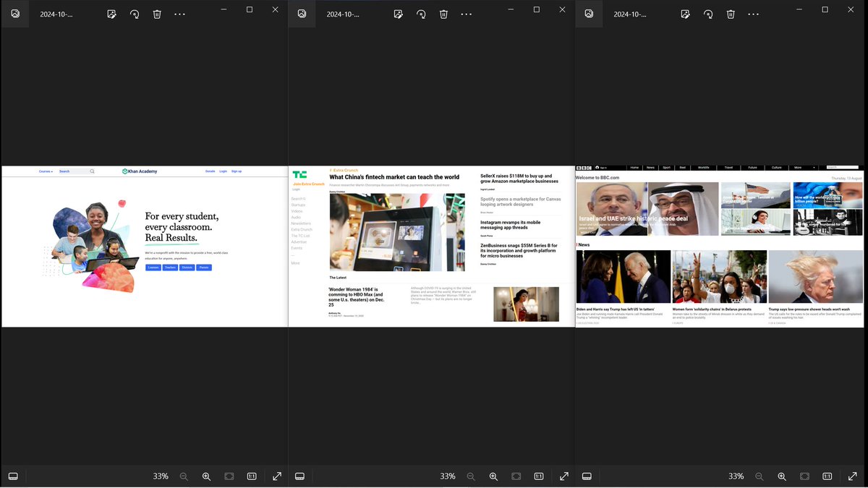Set 1:1 actual size in BBC window
868x488 pixels.
click(x=827, y=476)
